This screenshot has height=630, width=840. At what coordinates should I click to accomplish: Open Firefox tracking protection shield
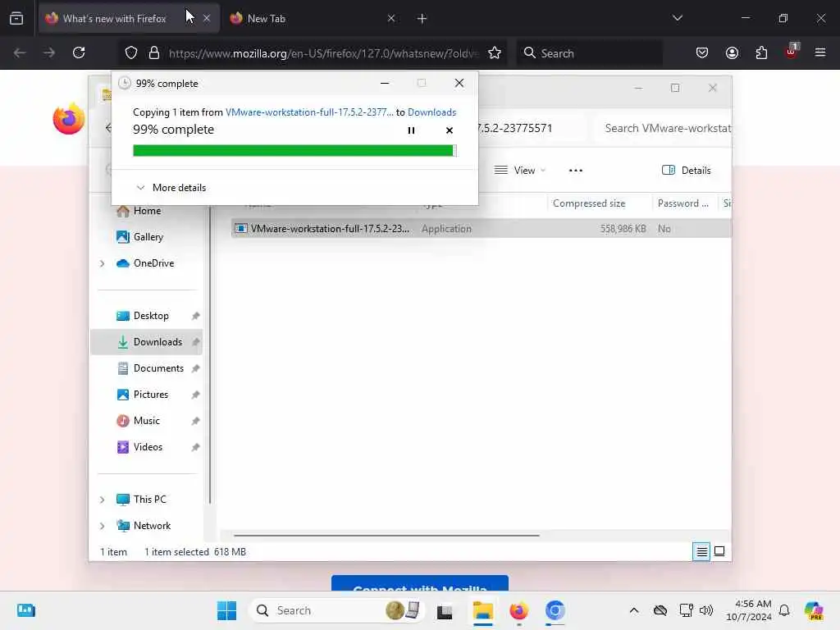131,52
